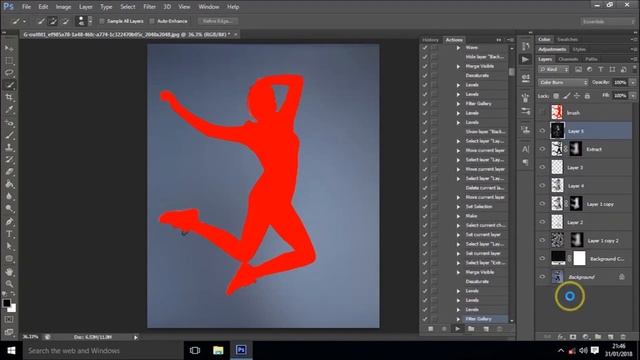This screenshot has width=640, height=360.
Task: Click Add layer style fx icon
Action: point(560,337)
